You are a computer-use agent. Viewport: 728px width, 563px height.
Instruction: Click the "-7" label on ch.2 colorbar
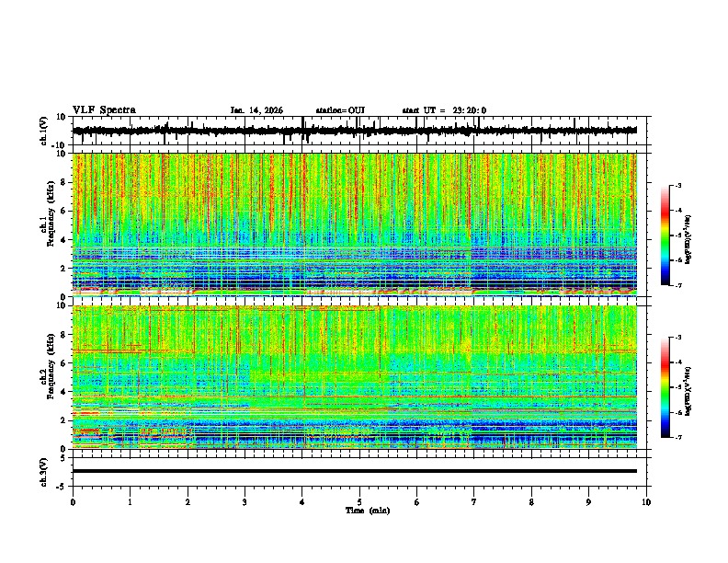click(677, 437)
